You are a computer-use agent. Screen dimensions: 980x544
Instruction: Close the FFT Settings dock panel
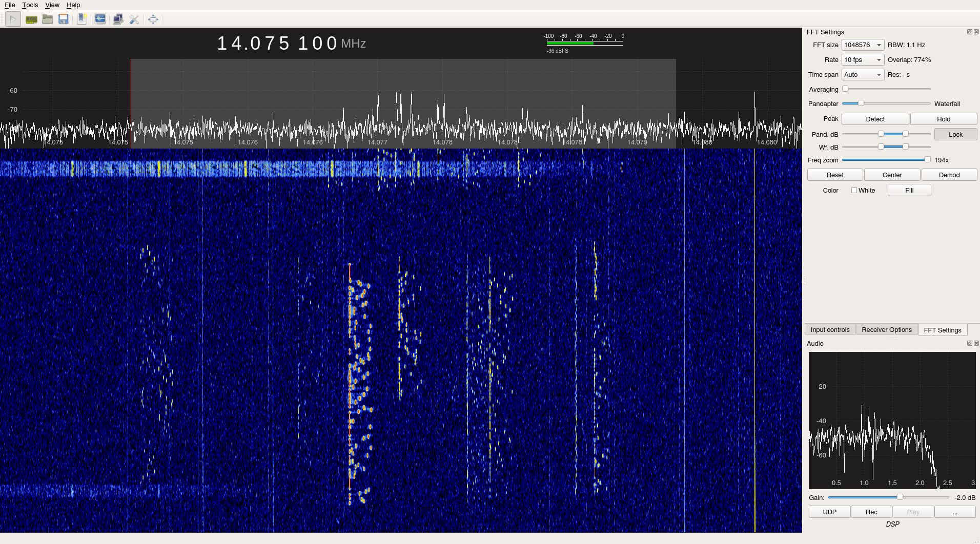tap(976, 32)
